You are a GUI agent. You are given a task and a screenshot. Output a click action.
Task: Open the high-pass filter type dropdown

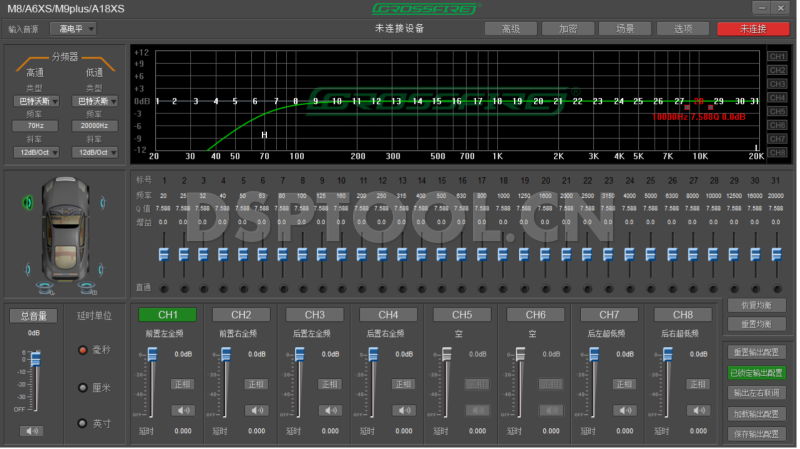pyautogui.click(x=39, y=101)
